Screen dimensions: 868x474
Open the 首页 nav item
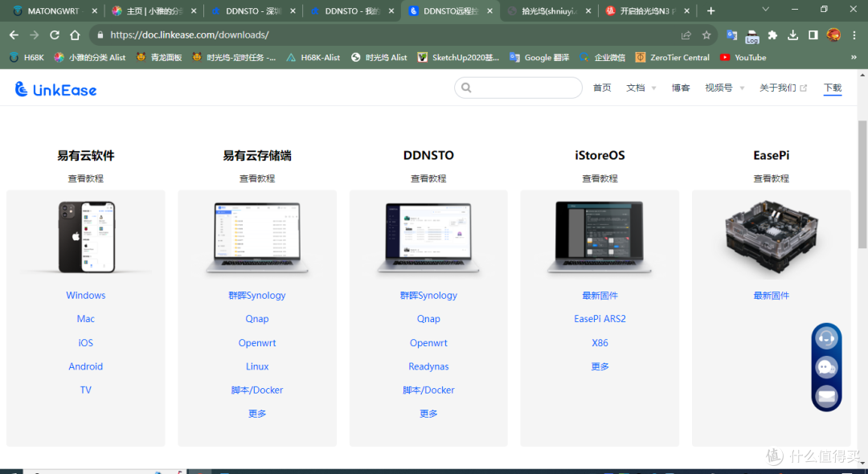click(602, 88)
